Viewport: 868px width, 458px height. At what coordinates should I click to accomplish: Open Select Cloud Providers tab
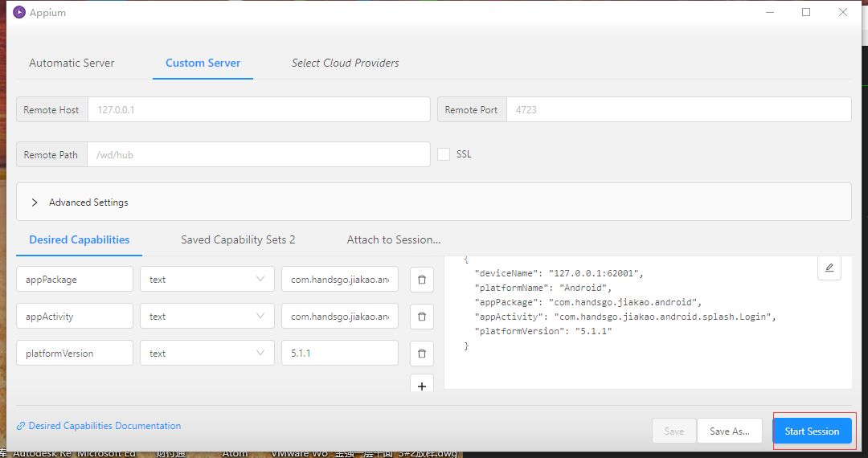click(346, 63)
